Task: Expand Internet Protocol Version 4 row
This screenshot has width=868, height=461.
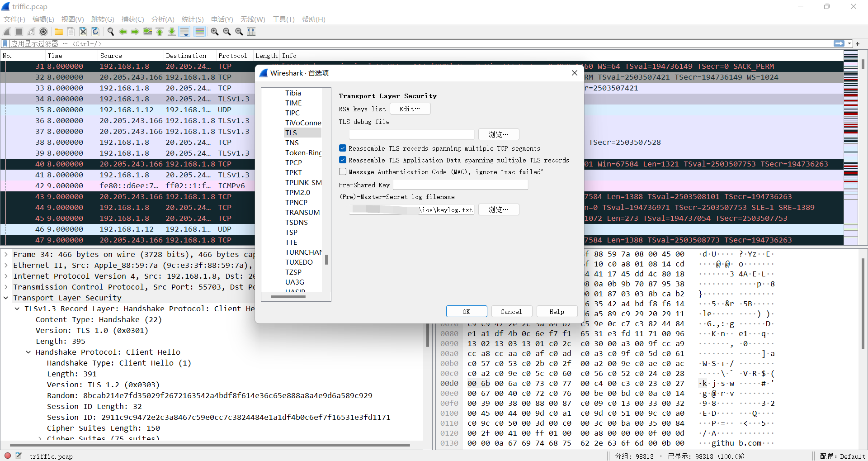Action: 6,276
